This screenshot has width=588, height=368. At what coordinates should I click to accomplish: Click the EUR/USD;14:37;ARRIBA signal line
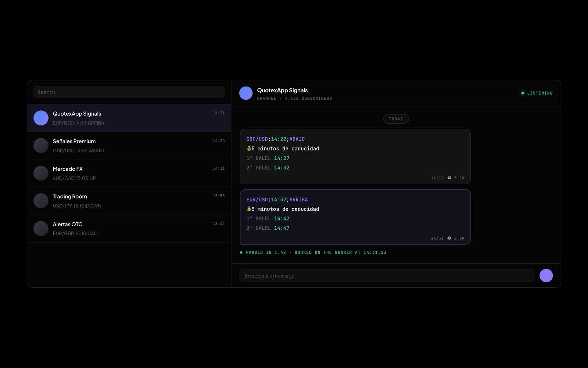coord(277,199)
